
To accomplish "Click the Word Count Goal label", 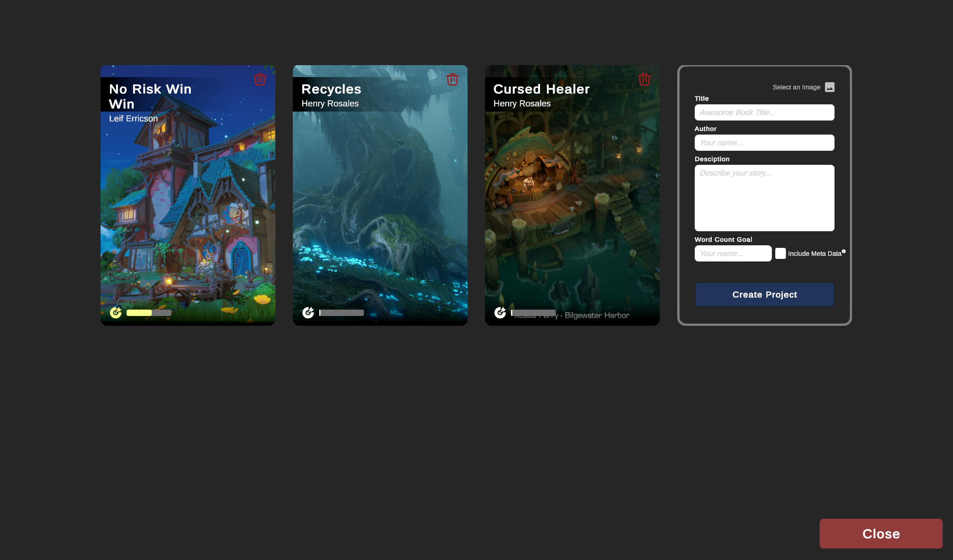I will (723, 240).
